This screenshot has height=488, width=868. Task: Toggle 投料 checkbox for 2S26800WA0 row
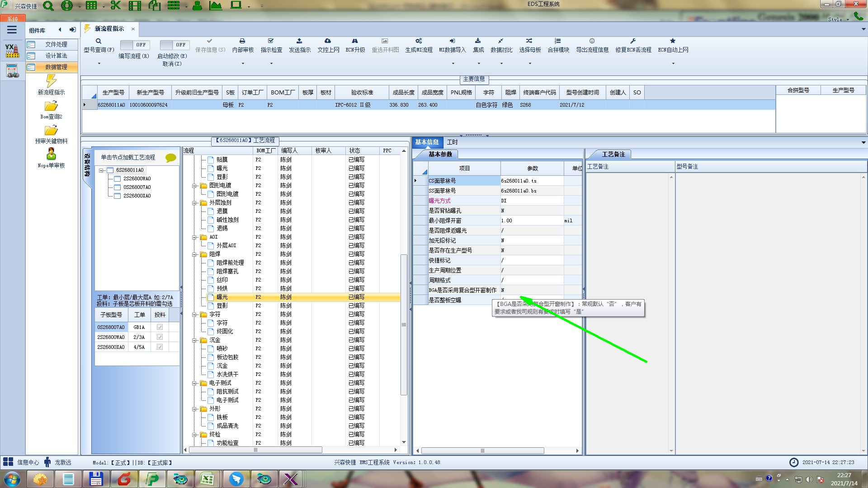tap(160, 337)
